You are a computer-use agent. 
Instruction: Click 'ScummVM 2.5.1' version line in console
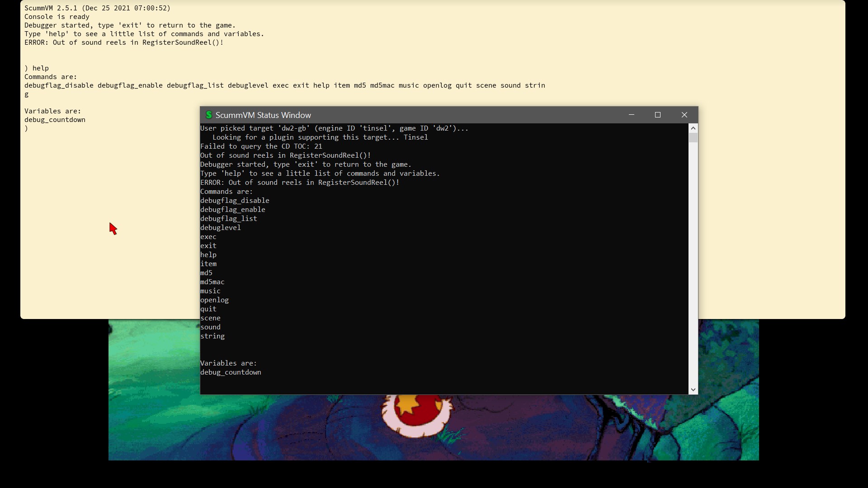pos(98,8)
